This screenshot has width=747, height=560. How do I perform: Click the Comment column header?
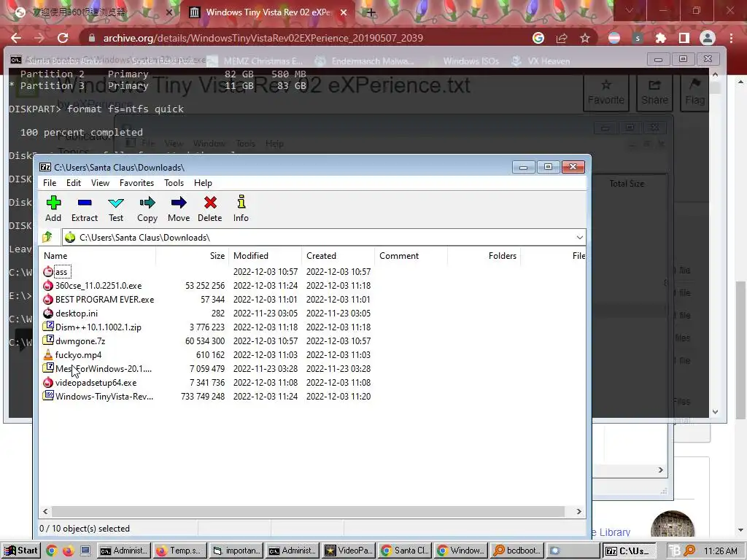[x=411, y=256]
